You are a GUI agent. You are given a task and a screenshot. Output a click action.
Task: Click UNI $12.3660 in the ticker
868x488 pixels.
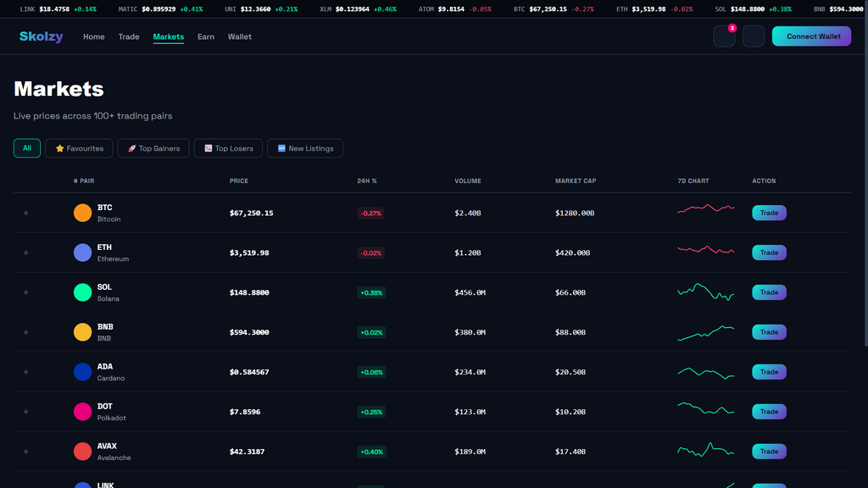click(261, 8)
